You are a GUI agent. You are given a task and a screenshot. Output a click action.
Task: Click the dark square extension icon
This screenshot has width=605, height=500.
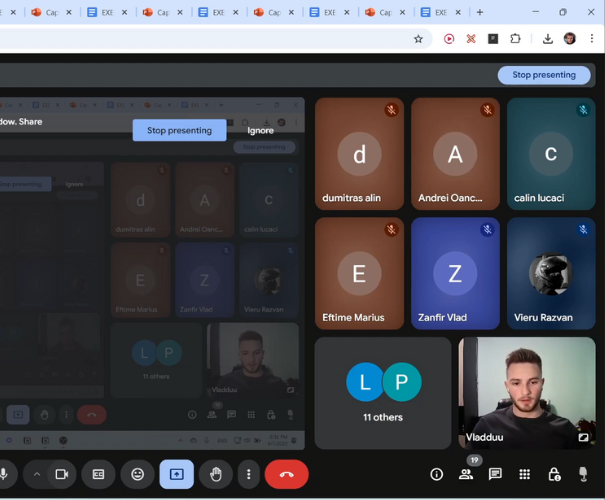[493, 39]
